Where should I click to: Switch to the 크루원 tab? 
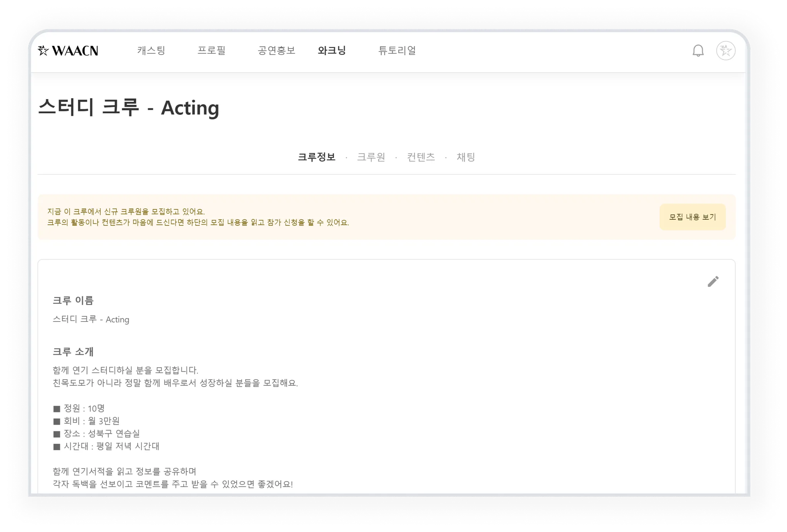pyautogui.click(x=371, y=157)
